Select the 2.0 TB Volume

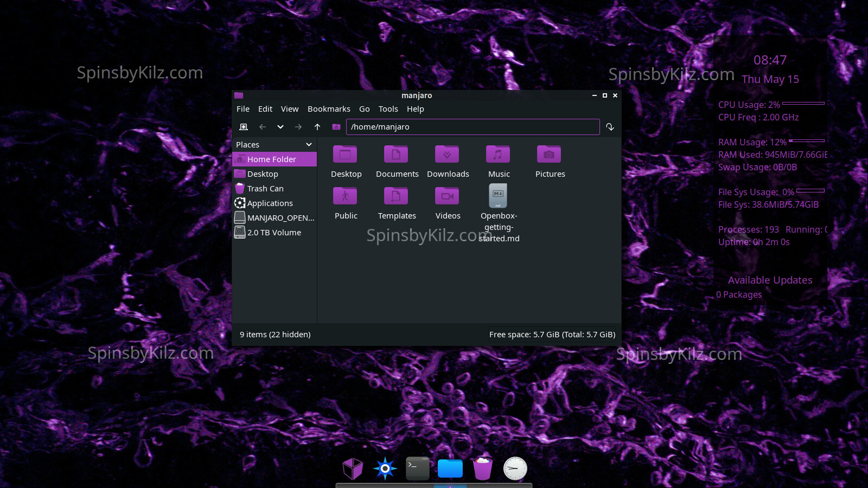point(275,233)
